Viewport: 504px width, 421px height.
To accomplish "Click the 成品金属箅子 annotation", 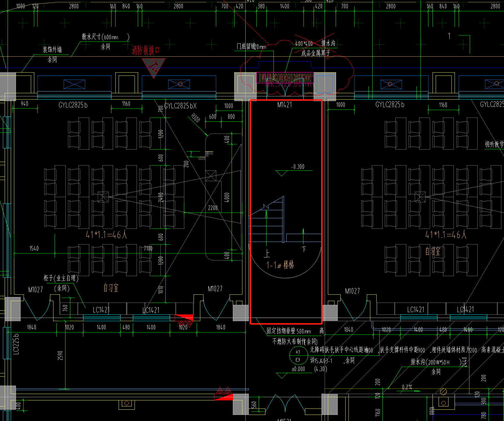I will tap(316, 53).
